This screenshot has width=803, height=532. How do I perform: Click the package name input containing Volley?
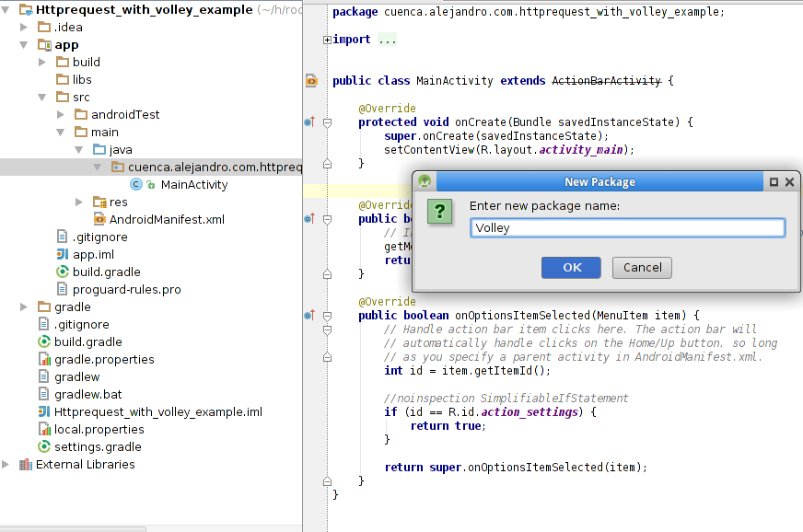(x=627, y=227)
